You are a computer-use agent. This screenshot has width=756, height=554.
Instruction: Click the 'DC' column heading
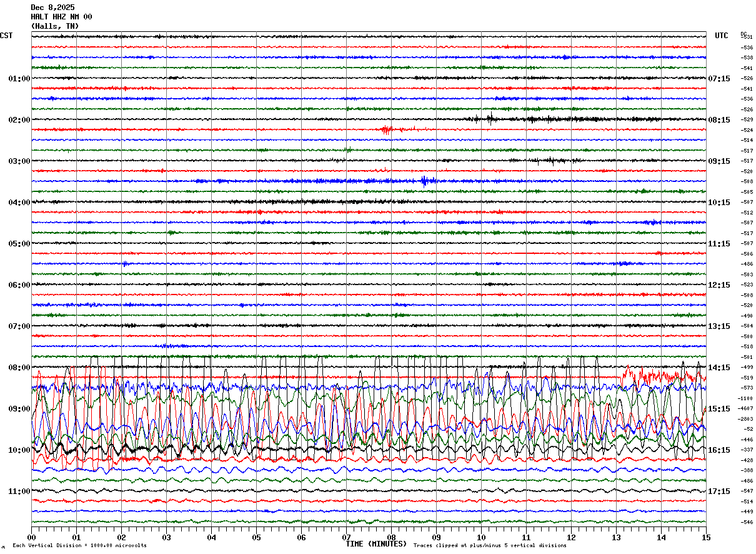click(744, 34)
